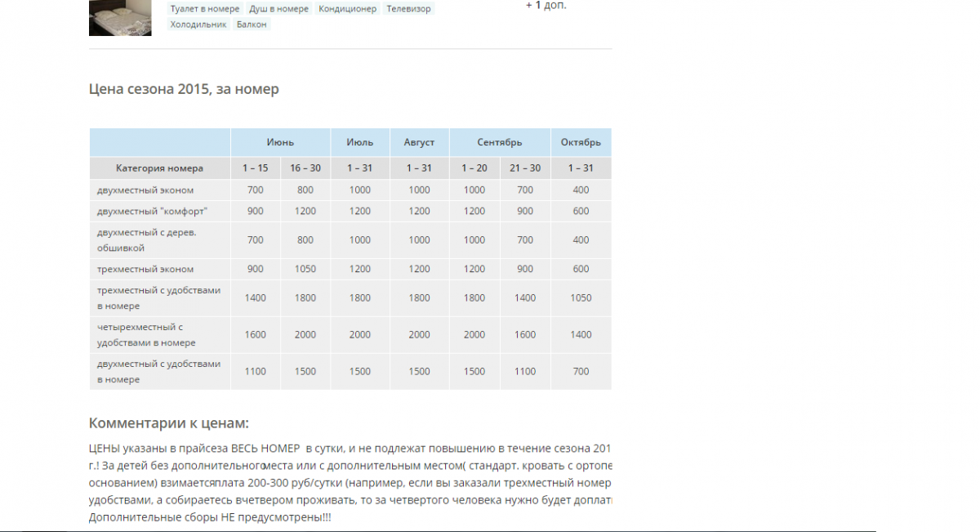Select the 'Телевизор' amenity tag
The height and width of the screenshot is (532, 980).
click(408, 9)
